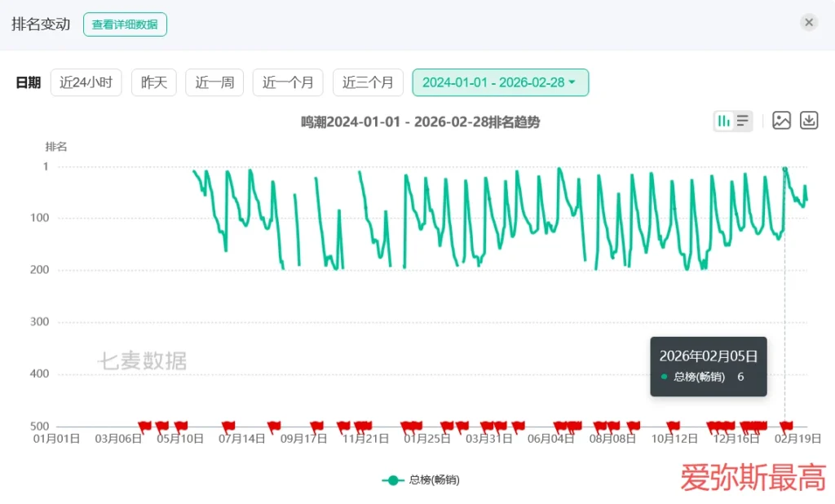Switch to list view icon

tap(743, 122)
